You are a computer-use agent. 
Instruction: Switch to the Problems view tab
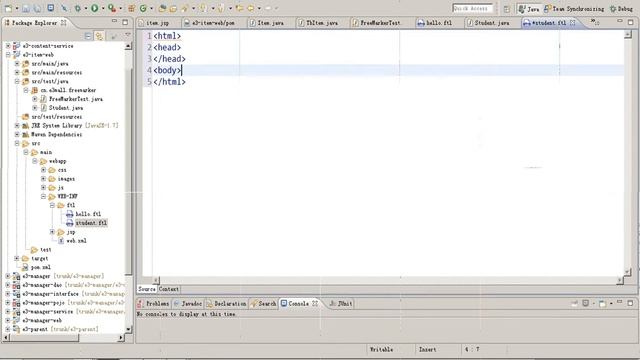(153, 304)
